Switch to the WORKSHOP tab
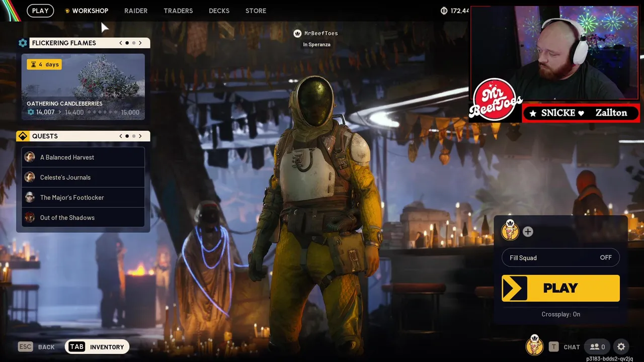The image size is (644, 362). (90, 11)
